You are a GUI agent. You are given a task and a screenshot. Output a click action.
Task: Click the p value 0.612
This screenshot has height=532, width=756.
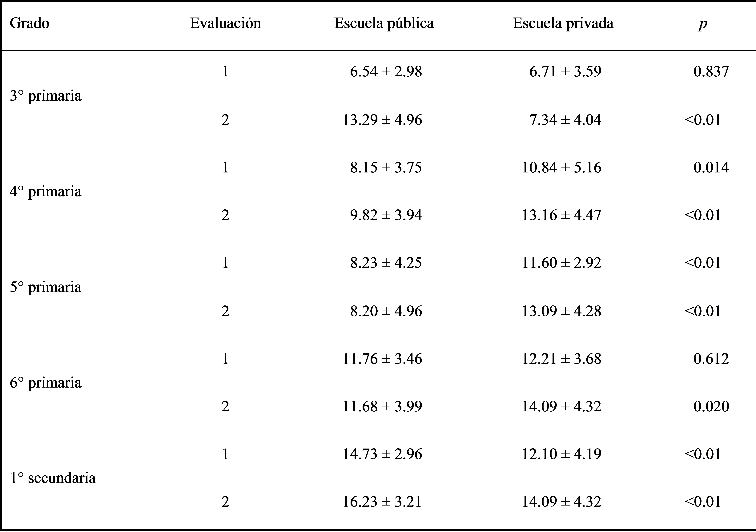[x=711, y=358]
